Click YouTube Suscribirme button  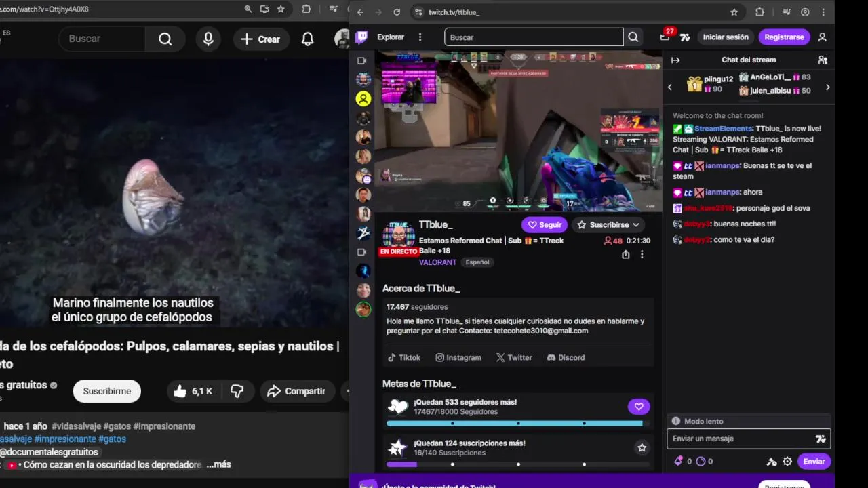coord(106,391)
